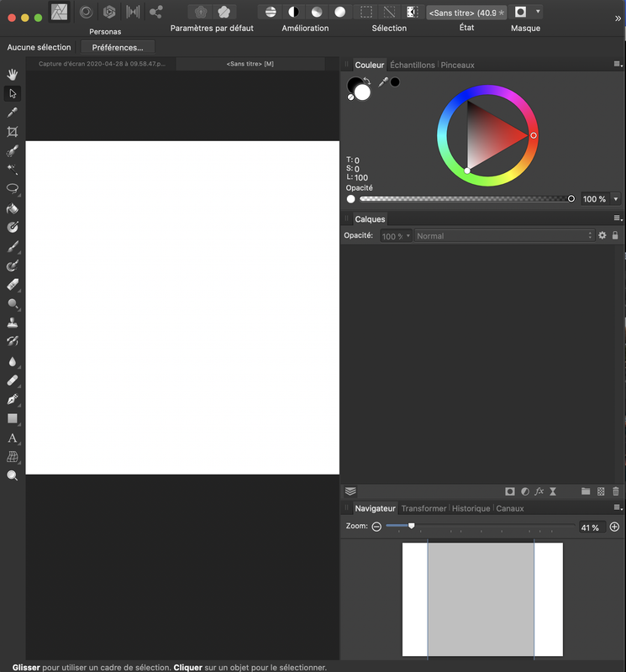Select the Undo Brush tool
This screenshot has width=626, height=672.
[x=13, y=341]
